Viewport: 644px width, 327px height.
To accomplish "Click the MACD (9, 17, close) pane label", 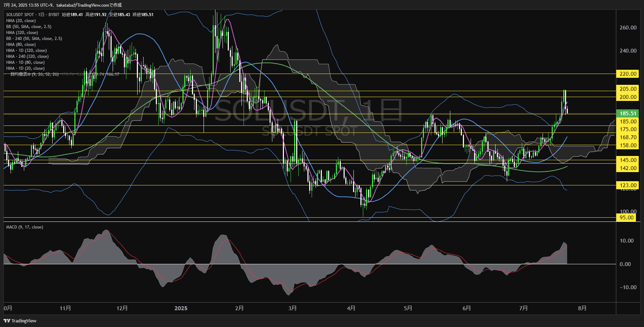I will point(25,227).
